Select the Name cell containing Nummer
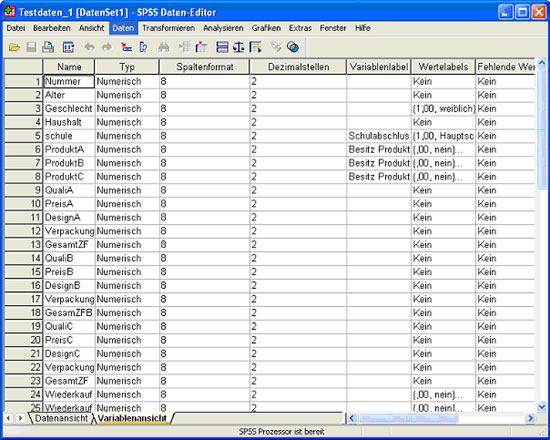This screenshot has width=550, height=440. [69, 81]
